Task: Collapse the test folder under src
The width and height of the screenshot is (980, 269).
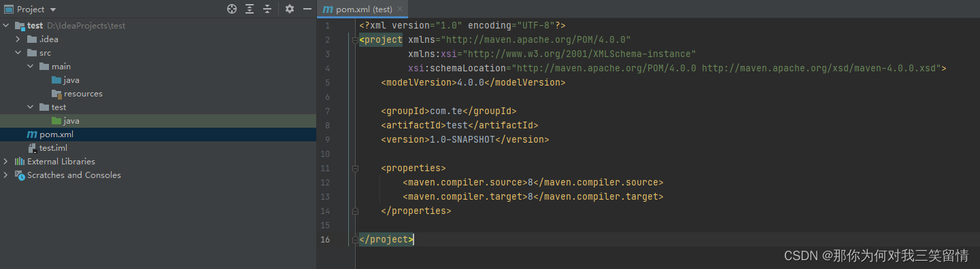Action: tap(31, 107)
